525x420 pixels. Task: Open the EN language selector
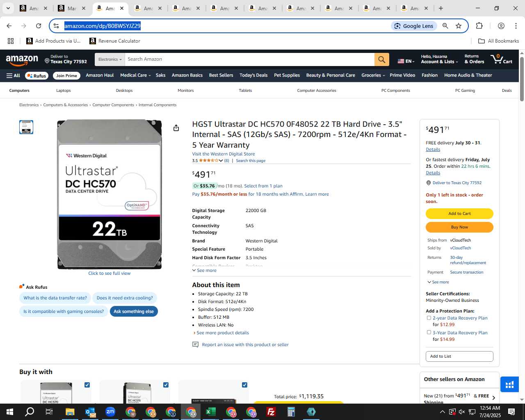406,61
